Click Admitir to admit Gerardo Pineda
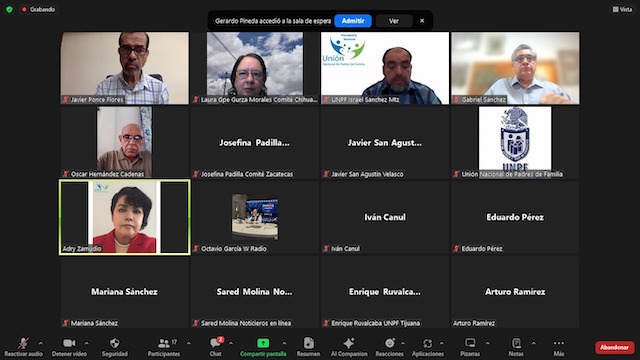The width and height of the screenshot is (640, 360). click(353, 21)
